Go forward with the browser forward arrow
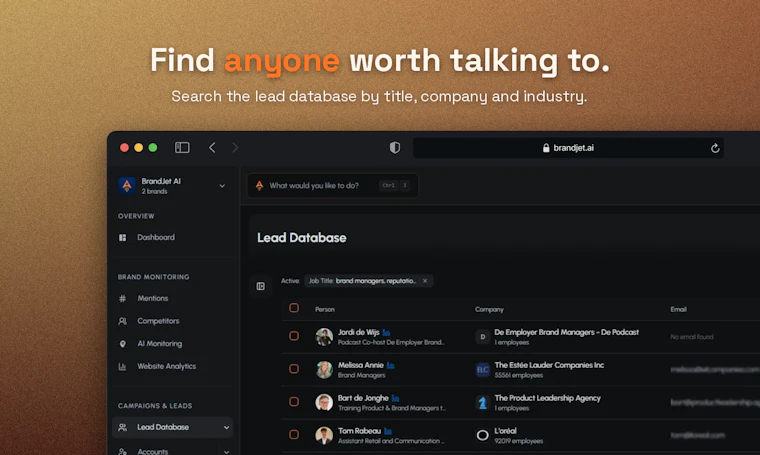The height and width of the screenshot is (455, 760). coord(235,147)
